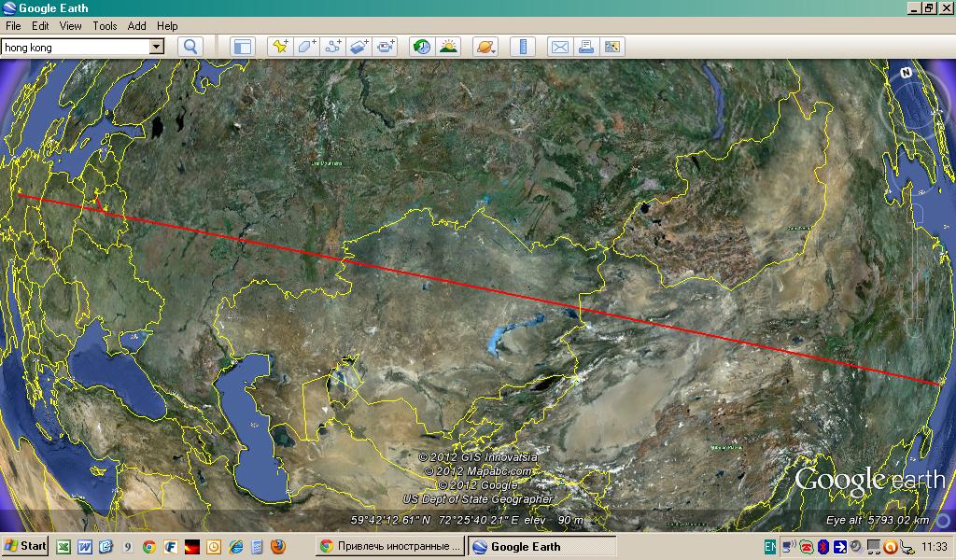Open the View menu
Image resolution: width=956 pixels, height=560 pixels.
pos(70,25)
